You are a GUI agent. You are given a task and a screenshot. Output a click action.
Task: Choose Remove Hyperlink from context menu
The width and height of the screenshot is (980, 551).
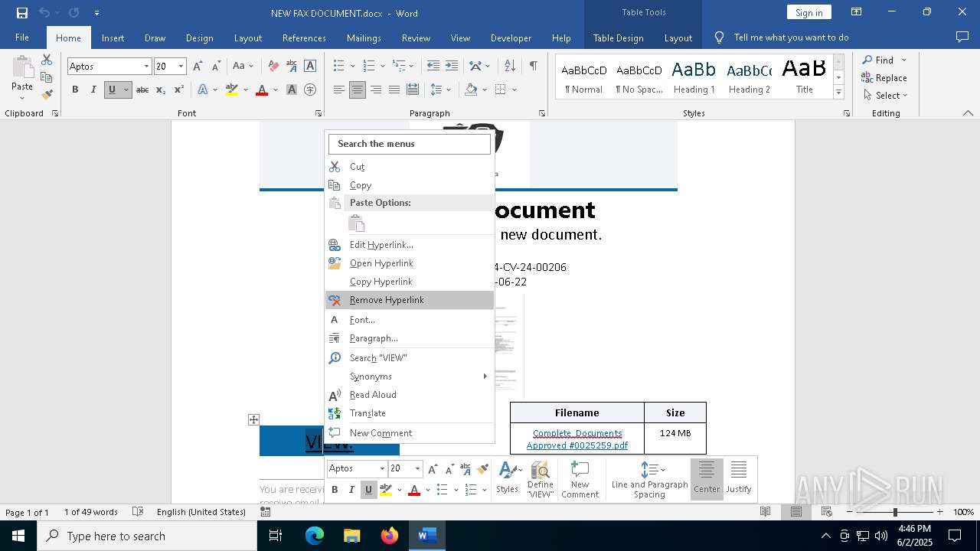[x=410, y=300]
